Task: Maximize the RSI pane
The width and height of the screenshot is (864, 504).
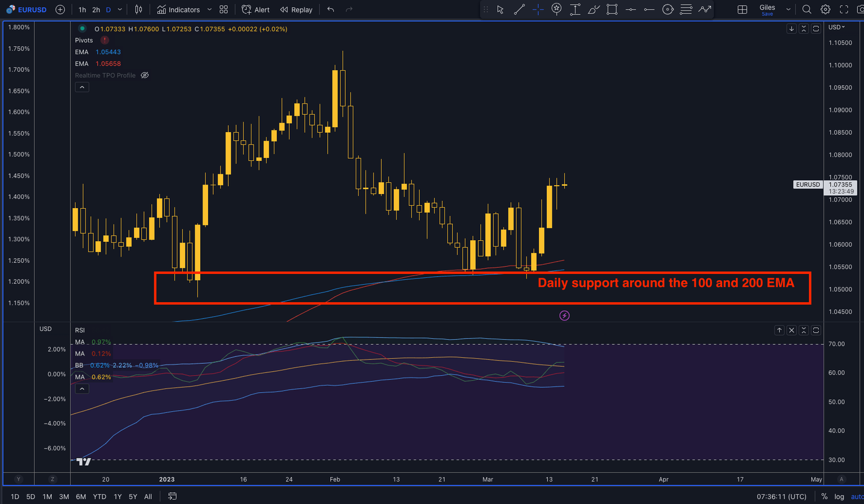Action: pos(816,330)
